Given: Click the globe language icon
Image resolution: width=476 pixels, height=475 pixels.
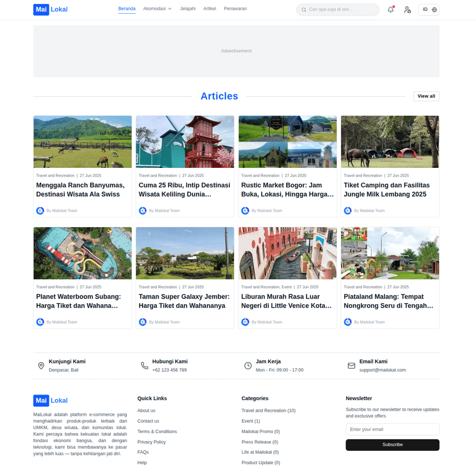Looking at the screenshot, I should point(435,10).
